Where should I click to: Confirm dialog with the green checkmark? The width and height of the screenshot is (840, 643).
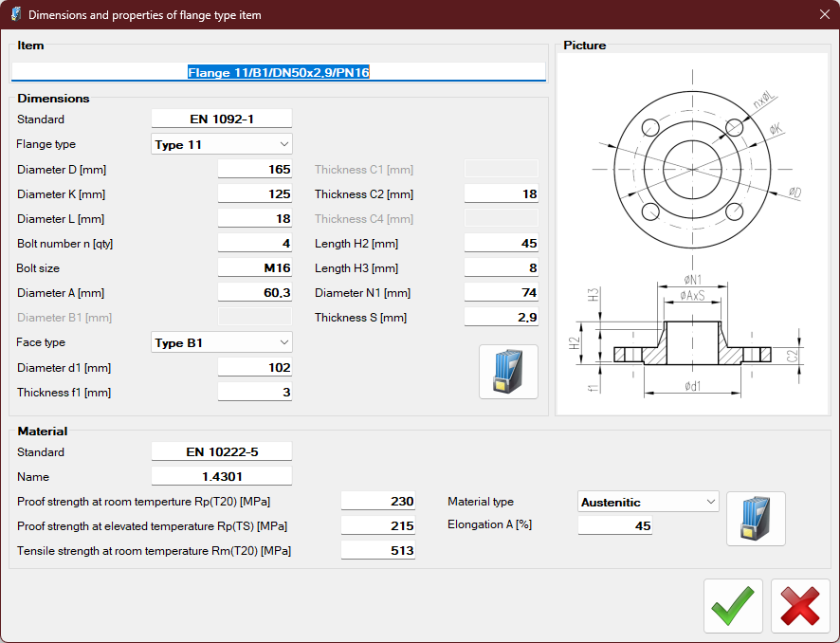[733, 606]
